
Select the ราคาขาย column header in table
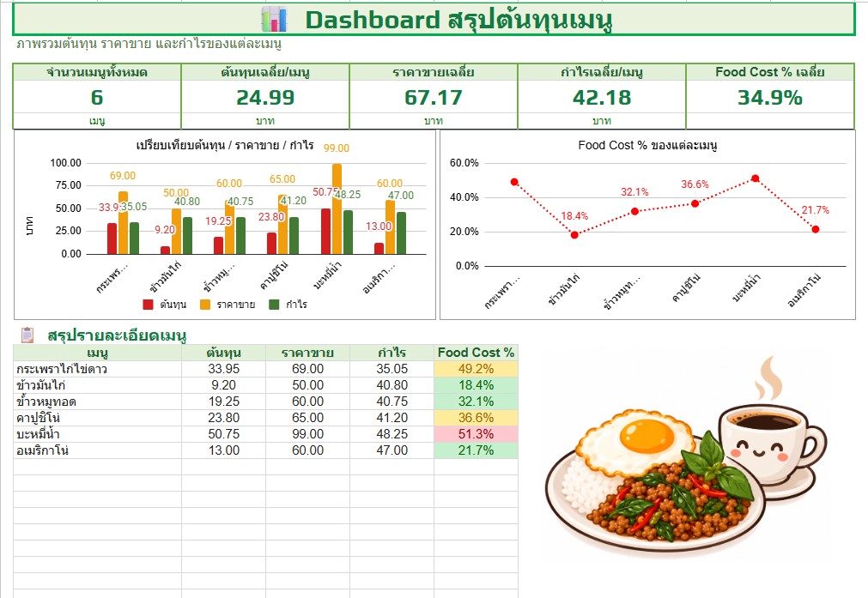[x=307, y=353]
